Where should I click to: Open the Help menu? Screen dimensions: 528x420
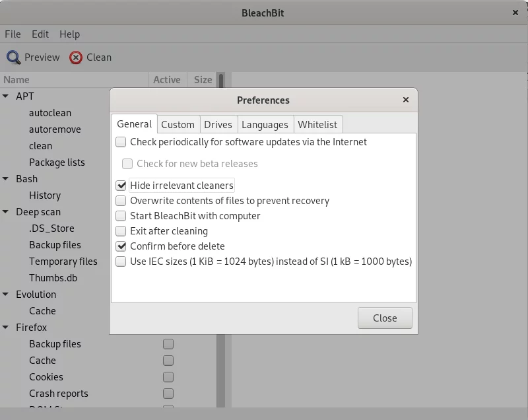tap(70, 34)
